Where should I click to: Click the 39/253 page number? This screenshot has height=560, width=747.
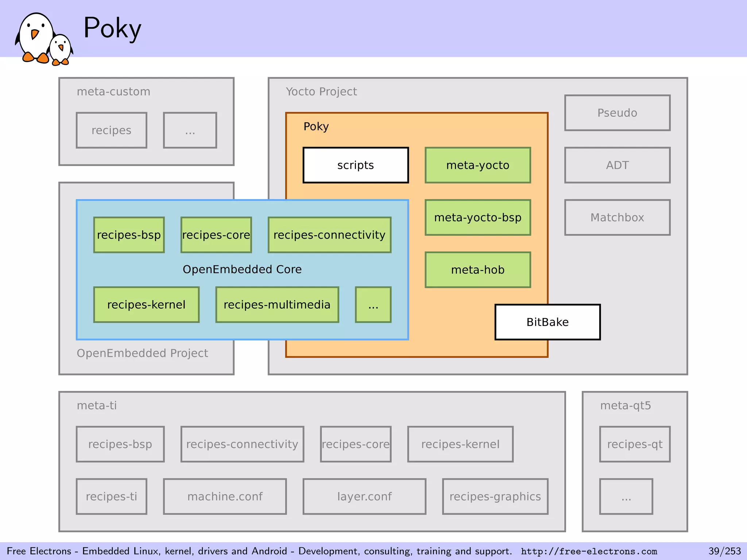click(724, 551)
